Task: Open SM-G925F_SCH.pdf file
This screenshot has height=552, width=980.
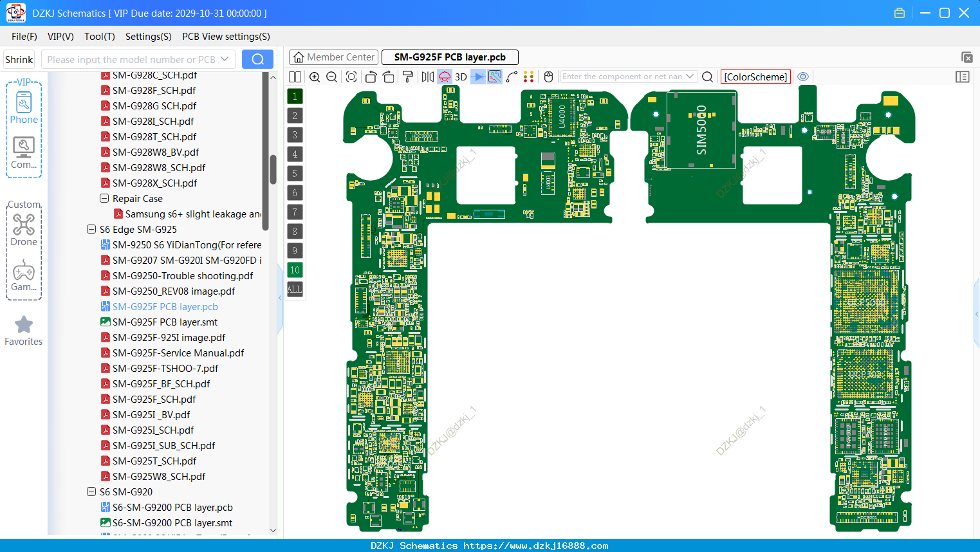Action: [154, 400]
